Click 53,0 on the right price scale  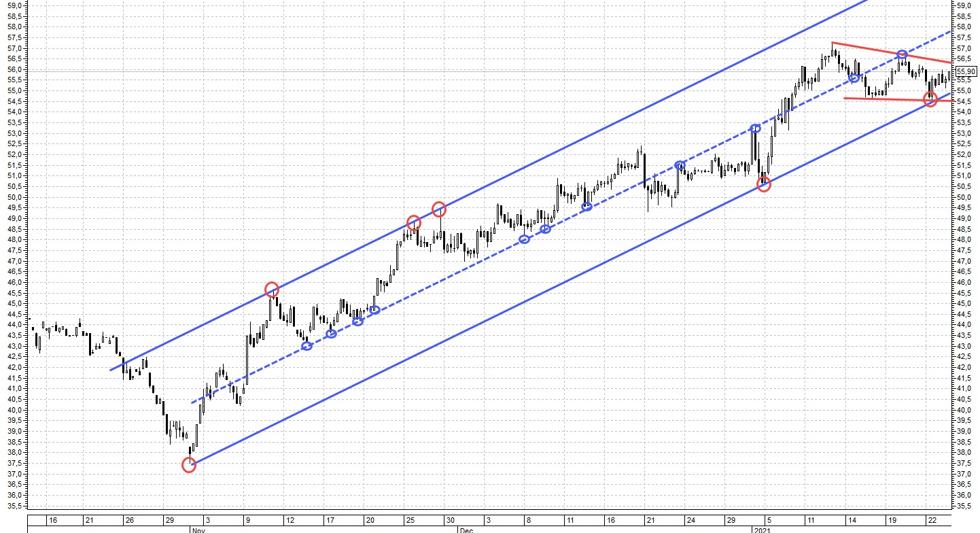[965, 133]
